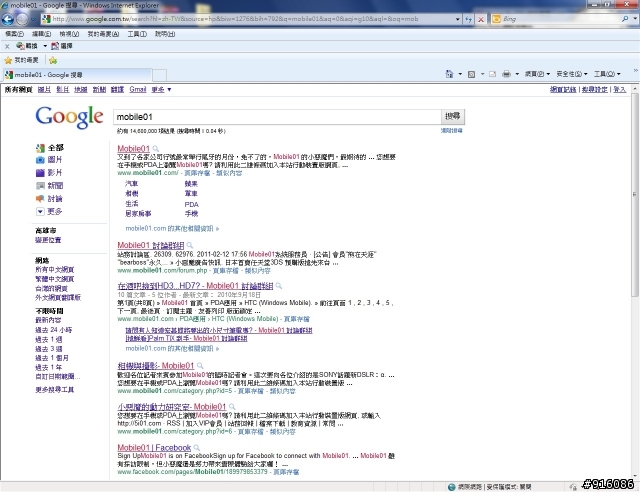Click the scrollbar up arrow
Viewport: 640px width, 492px height.
pyautogui.click(x=635, y=89)
